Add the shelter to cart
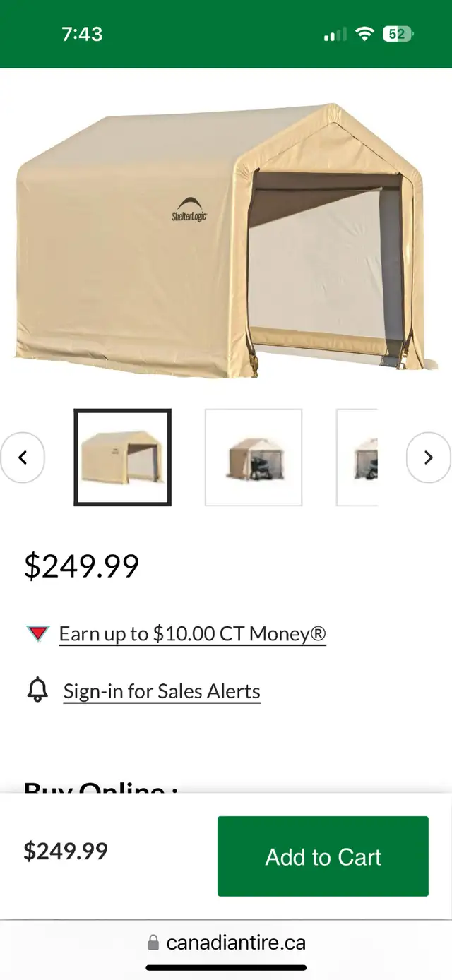Viewport: 452px width, 980px height. pyautogui.click(x=323, y=856)
